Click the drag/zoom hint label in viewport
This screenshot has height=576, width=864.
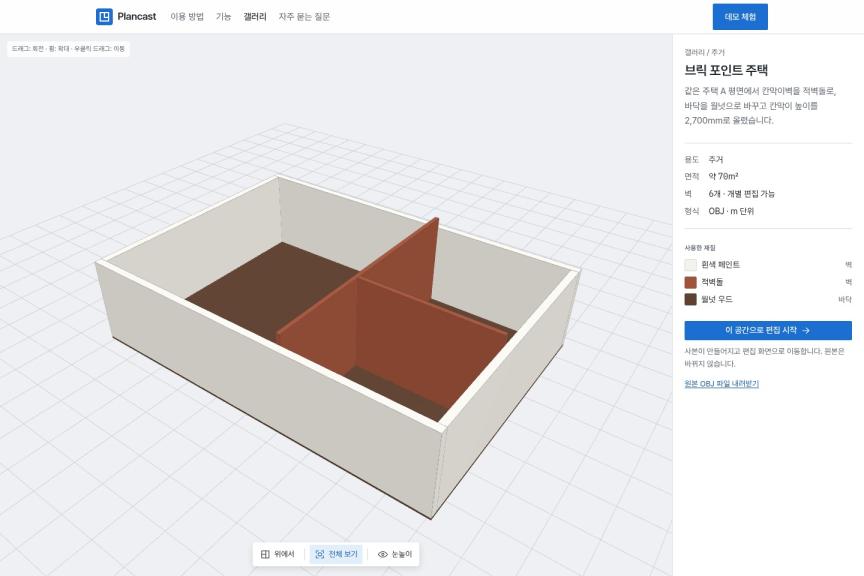[68, 49]
